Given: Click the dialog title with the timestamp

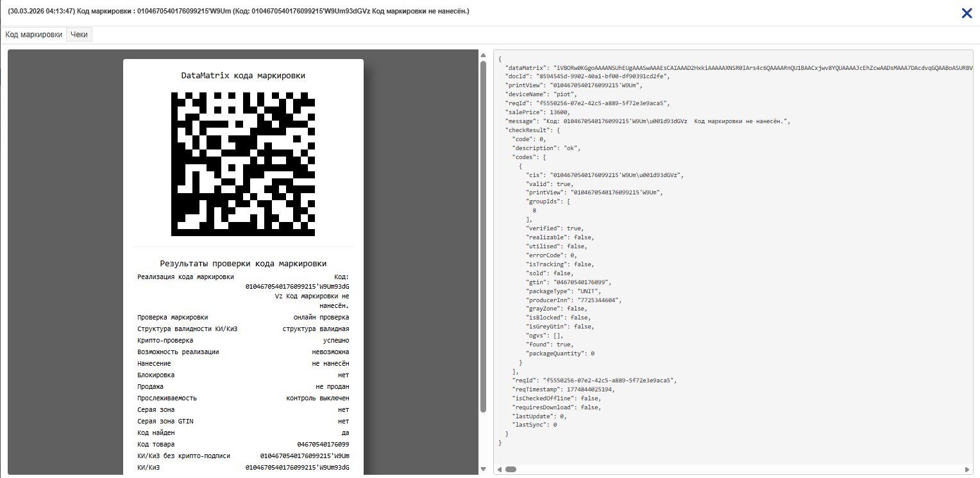Looking at the screenshot, I should coord(238,12).
